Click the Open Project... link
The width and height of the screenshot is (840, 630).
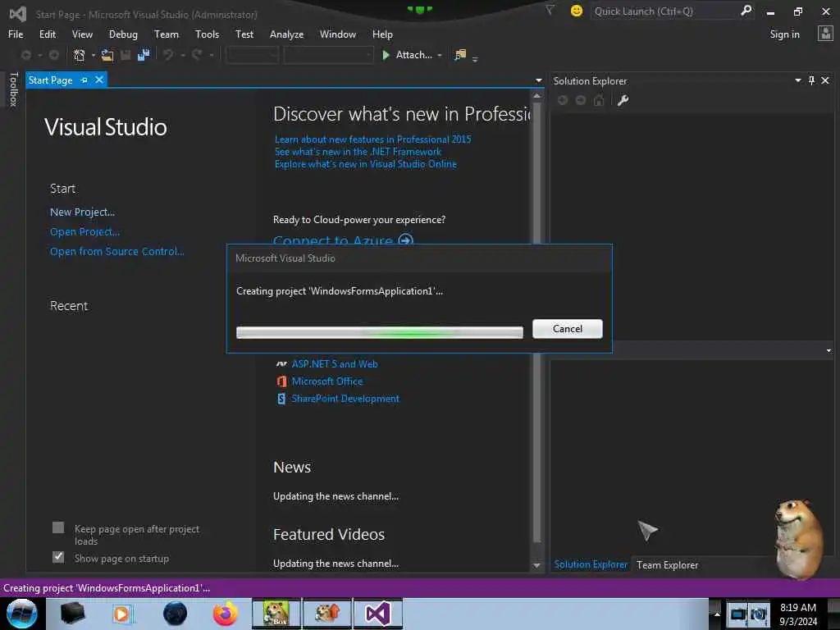coord(84,232)
